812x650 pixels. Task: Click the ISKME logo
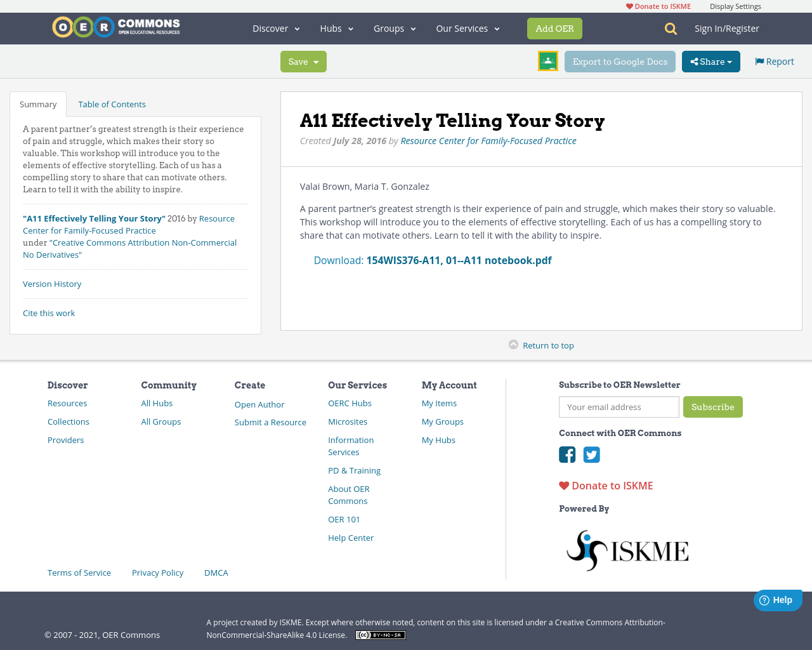(627, 550)
